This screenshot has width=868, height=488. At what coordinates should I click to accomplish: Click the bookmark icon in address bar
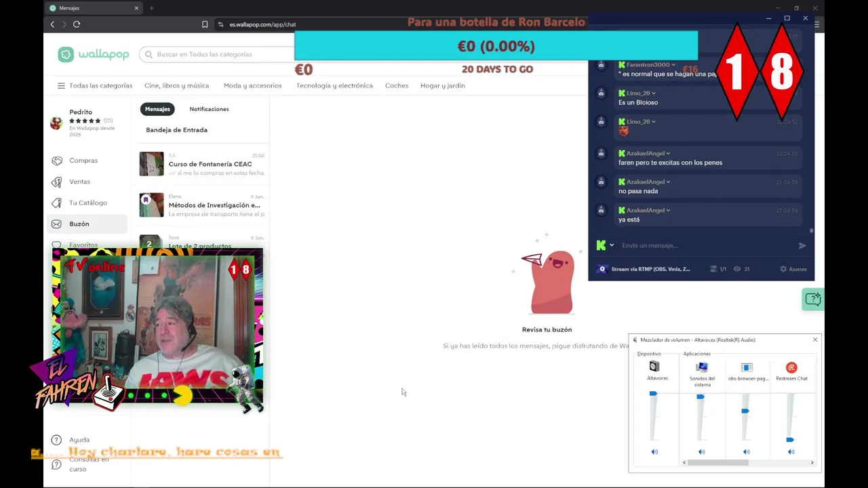(205, 24)
